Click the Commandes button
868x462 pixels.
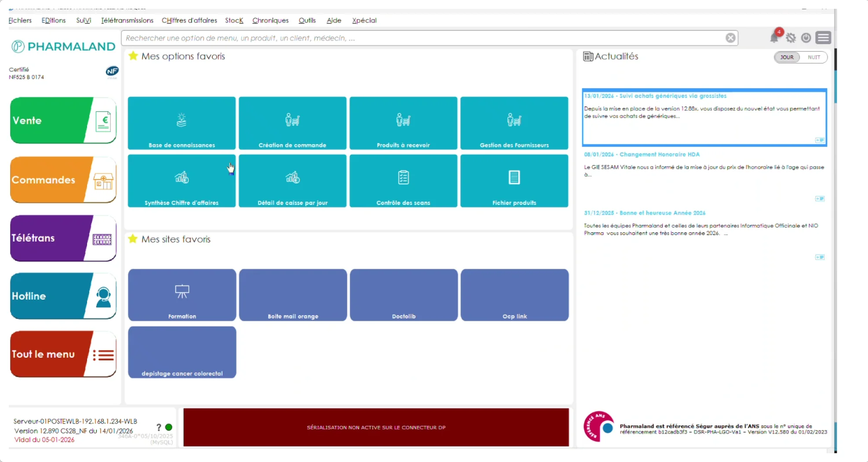point(63,180)
